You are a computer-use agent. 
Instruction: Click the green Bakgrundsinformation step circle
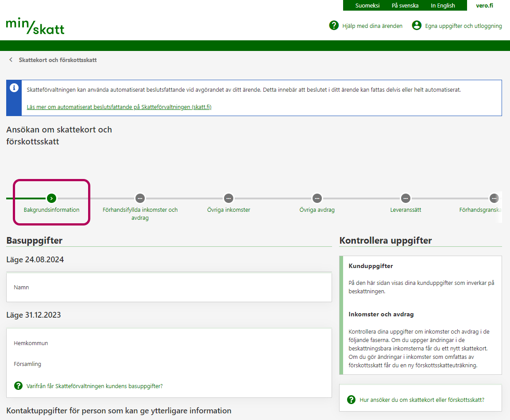coord(51,198)
